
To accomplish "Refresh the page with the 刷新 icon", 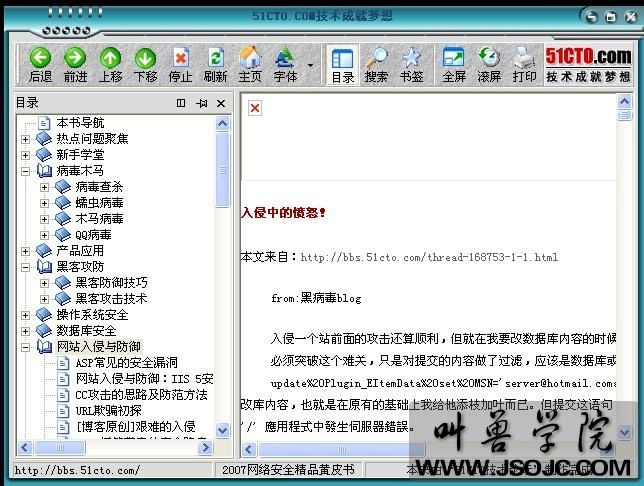I will 216,58.
